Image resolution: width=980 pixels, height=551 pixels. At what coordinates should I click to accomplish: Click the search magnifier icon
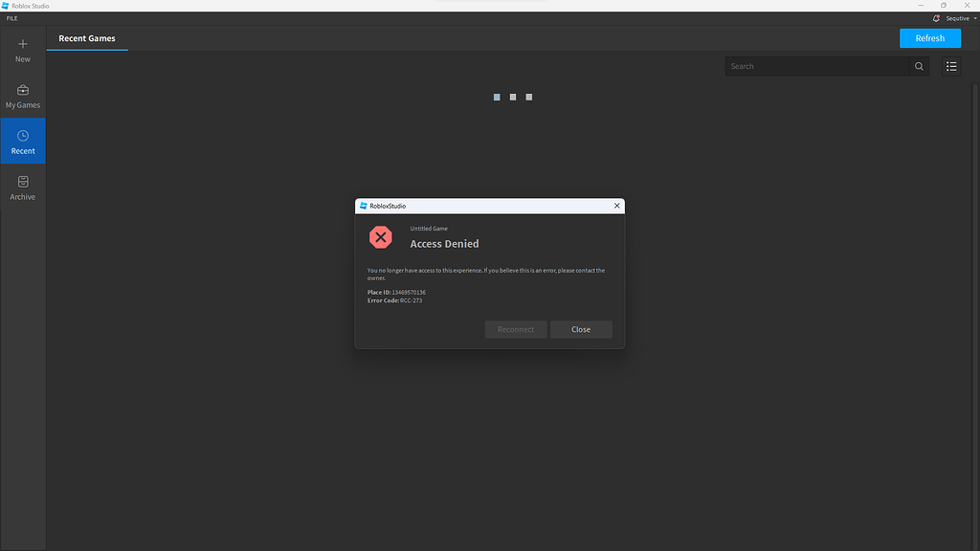click(x=918, y=66)
